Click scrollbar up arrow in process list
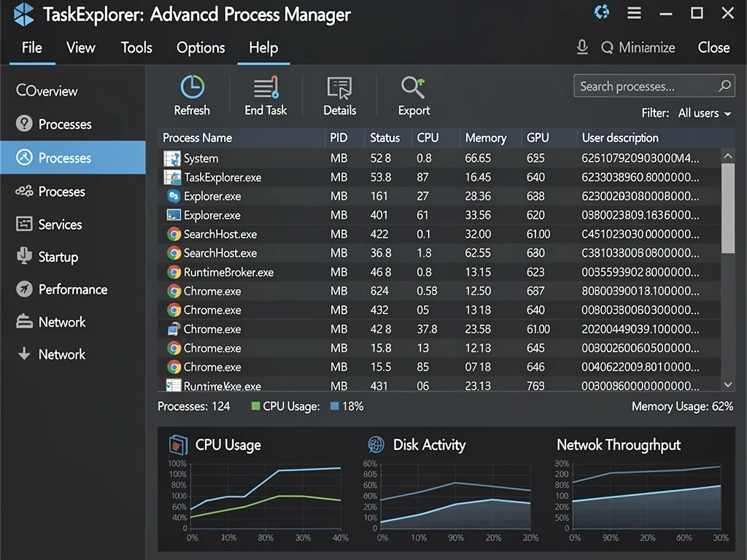This screenshot has height=560, width=747. pyautogui.click(x=727, y=156)
